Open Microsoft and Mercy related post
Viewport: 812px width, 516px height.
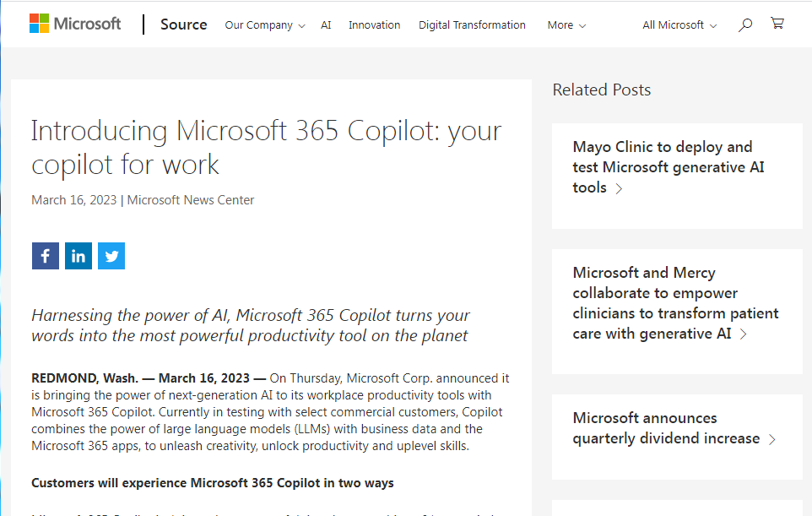(674, 303)
